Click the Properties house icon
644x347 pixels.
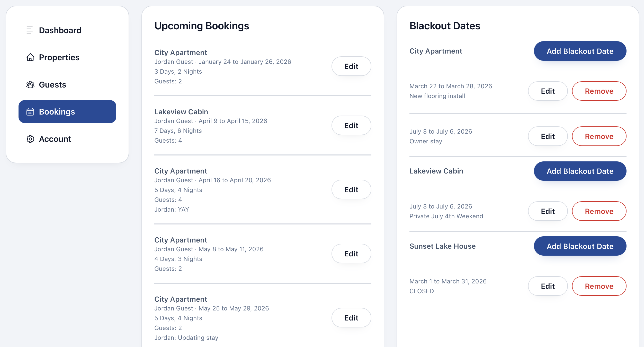point(30,57)
